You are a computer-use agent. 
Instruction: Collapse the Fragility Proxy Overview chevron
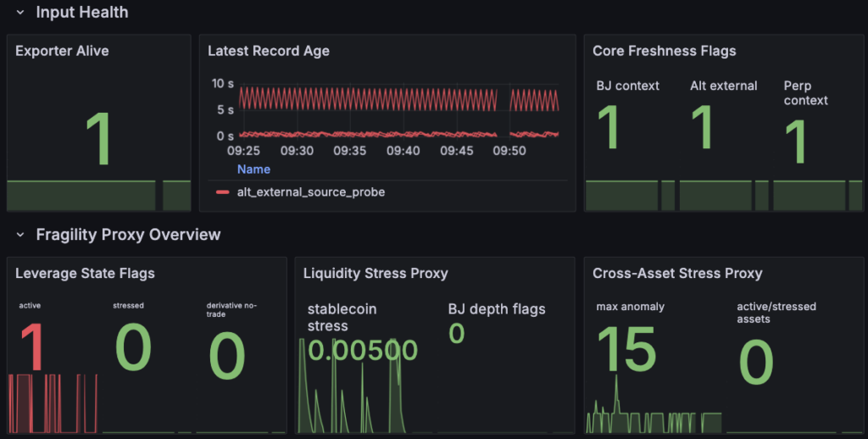coord(20,235)
